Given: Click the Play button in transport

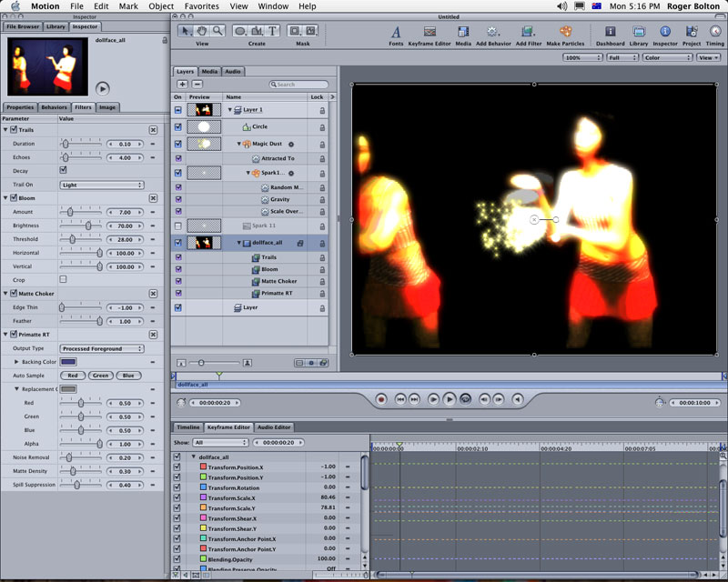Looking at the screenshot, I should (449, 399).
